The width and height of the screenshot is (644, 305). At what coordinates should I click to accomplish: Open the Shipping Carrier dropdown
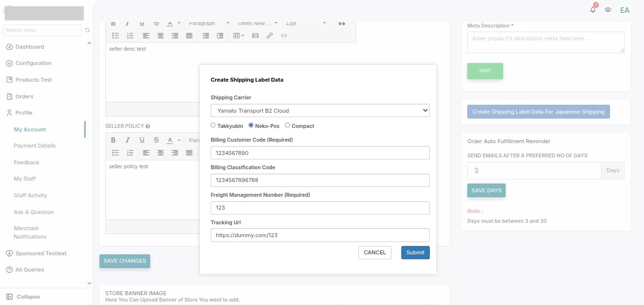click(320, 111)
